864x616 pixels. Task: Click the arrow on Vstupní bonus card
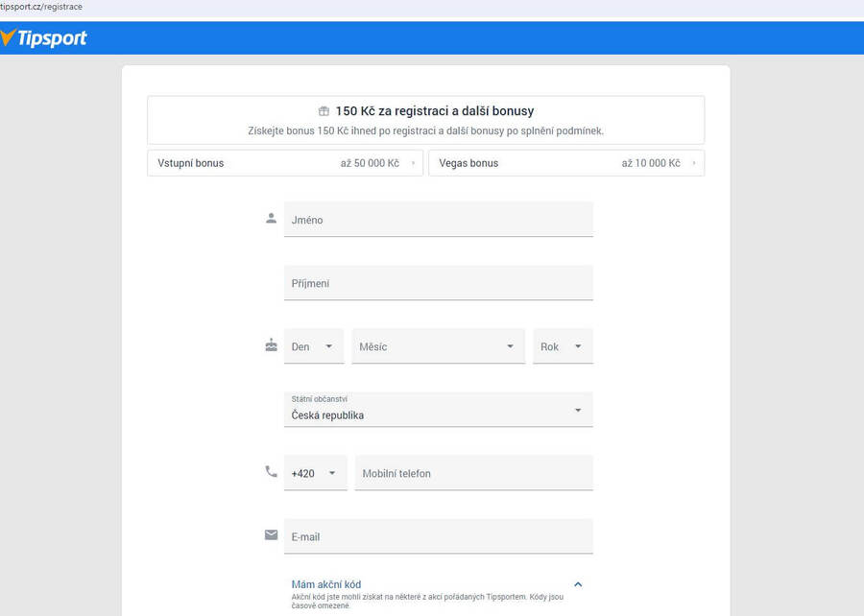[413, 163]
